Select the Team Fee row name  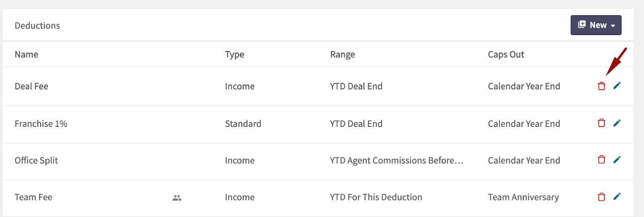tap(33, 197)
